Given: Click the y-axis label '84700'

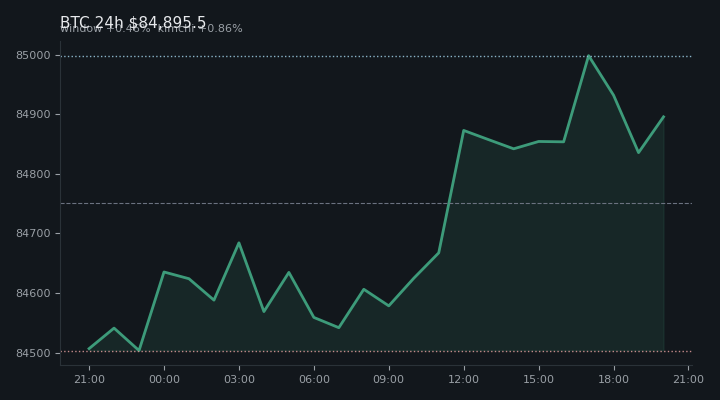Looking at the screenshot, I should point(33,233).
